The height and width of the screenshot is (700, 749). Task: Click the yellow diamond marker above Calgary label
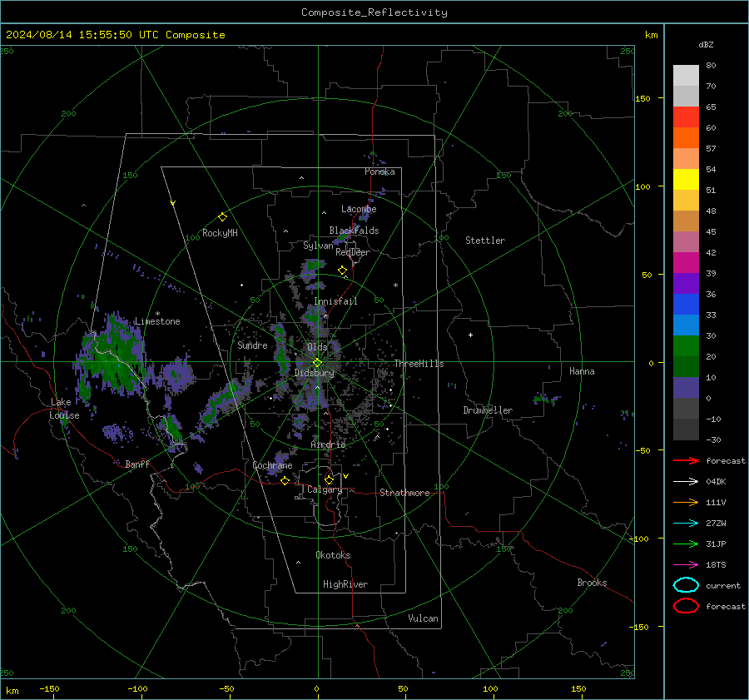point(329,479)
